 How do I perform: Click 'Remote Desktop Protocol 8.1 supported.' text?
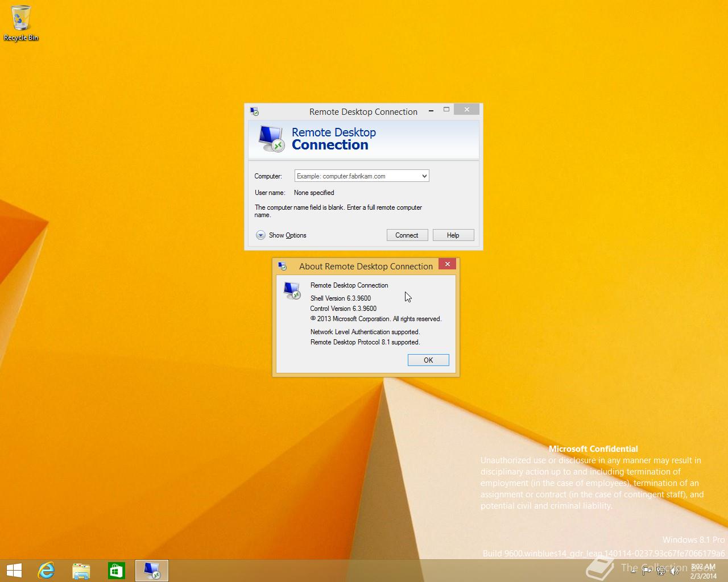tap(365, 342)
